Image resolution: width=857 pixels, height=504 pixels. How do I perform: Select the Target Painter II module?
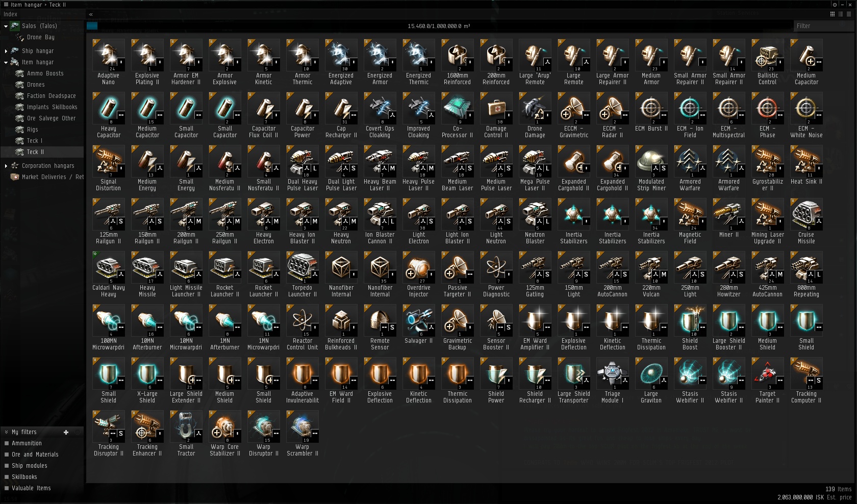coord(768,374)
